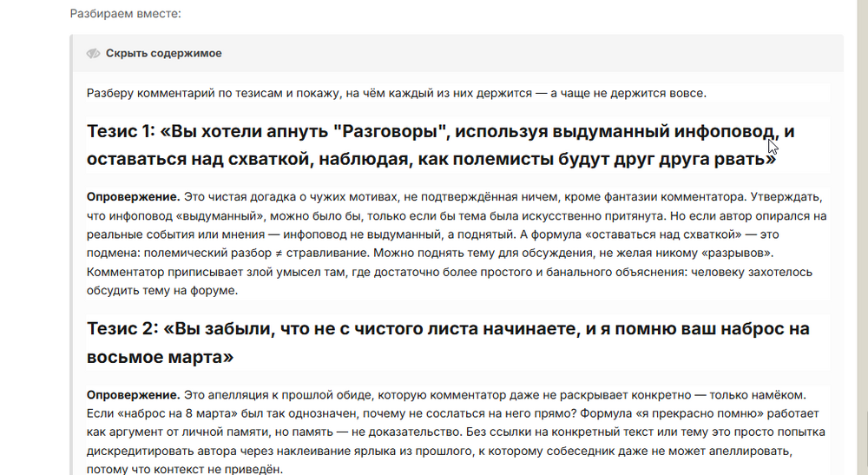The width and height of the screenshot is (868, 475).
Task: Click the text "Разбираем вместе:"
Action: coord(126,13)
